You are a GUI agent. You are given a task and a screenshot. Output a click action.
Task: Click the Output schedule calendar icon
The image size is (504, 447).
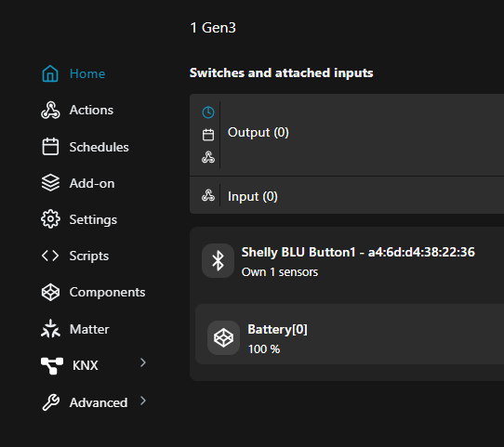click(208, 135)
